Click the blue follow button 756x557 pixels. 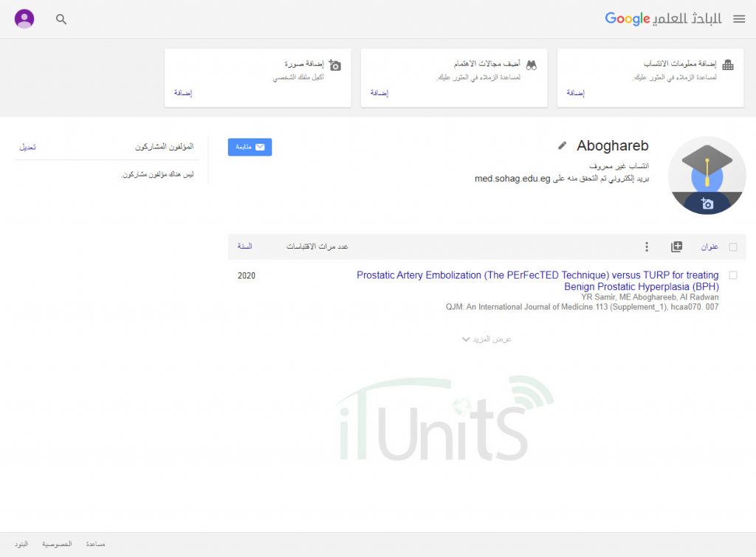pos(250,147)
